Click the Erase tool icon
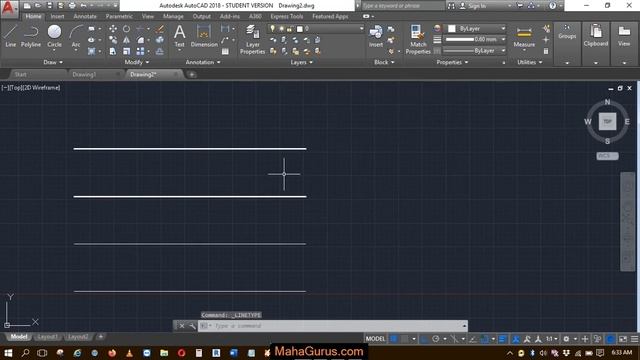 (x=160, y=29)
